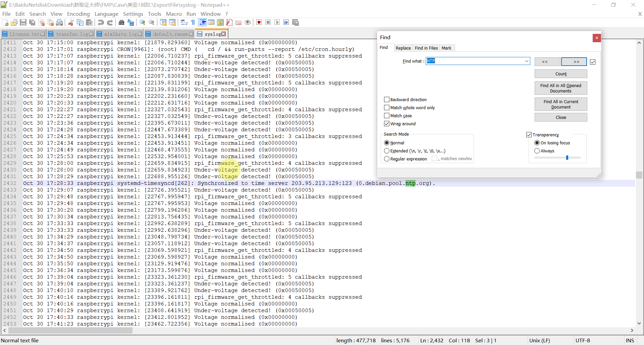The width and height of the screenshot is (644, 345).
Task: Start macro recording with the red dot icon
Action: [x=259, y=22]
